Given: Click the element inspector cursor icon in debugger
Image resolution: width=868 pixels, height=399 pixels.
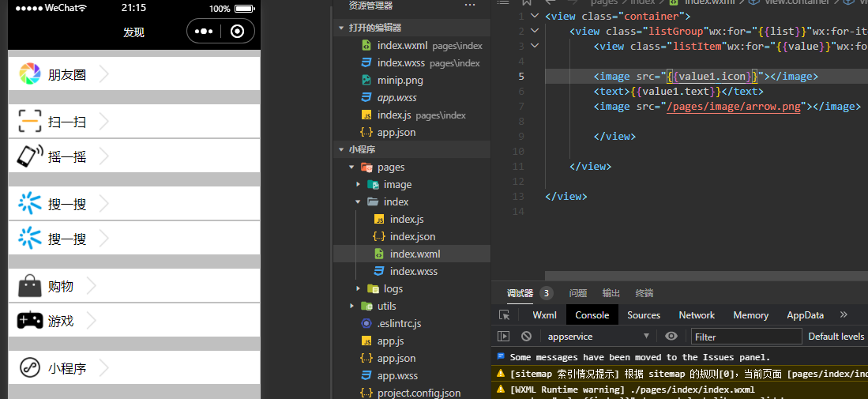Looking at the screenshot, I should point(505,315).
